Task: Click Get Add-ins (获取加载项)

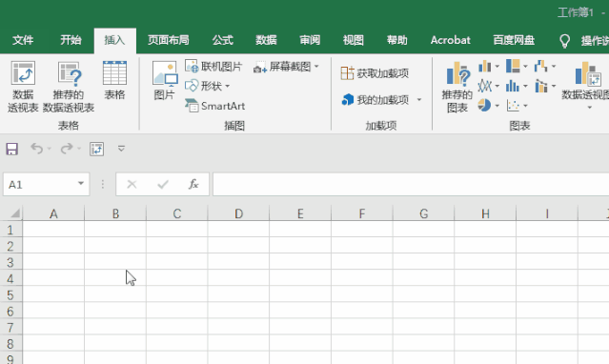Action: point(375,73)
